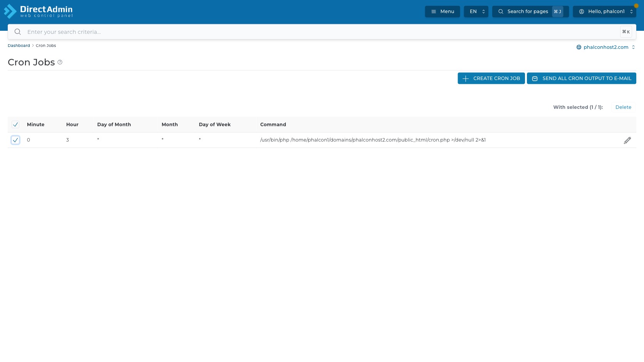Click the Cron Jobs help question-mark icon

coord(60,62)
